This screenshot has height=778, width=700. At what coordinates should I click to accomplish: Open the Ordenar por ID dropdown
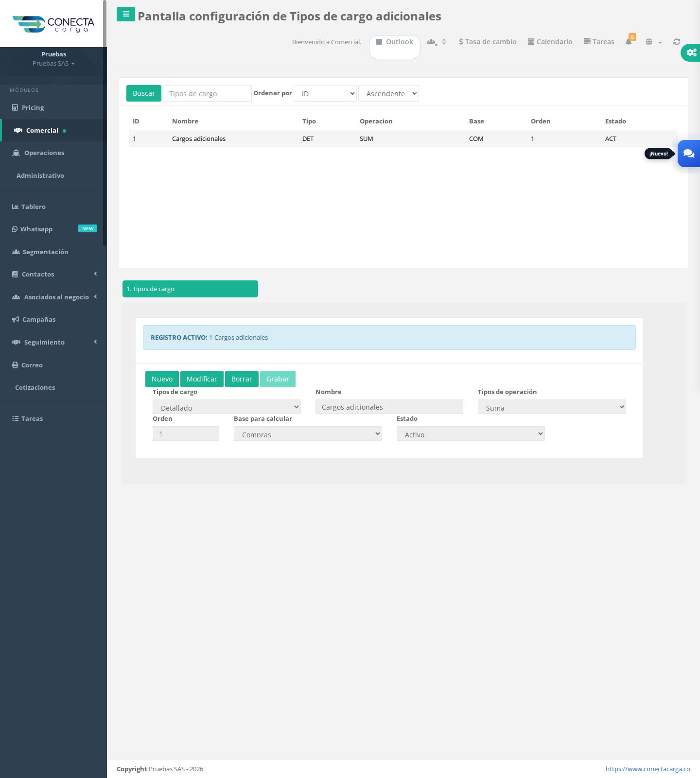click(x=325, y=93)
